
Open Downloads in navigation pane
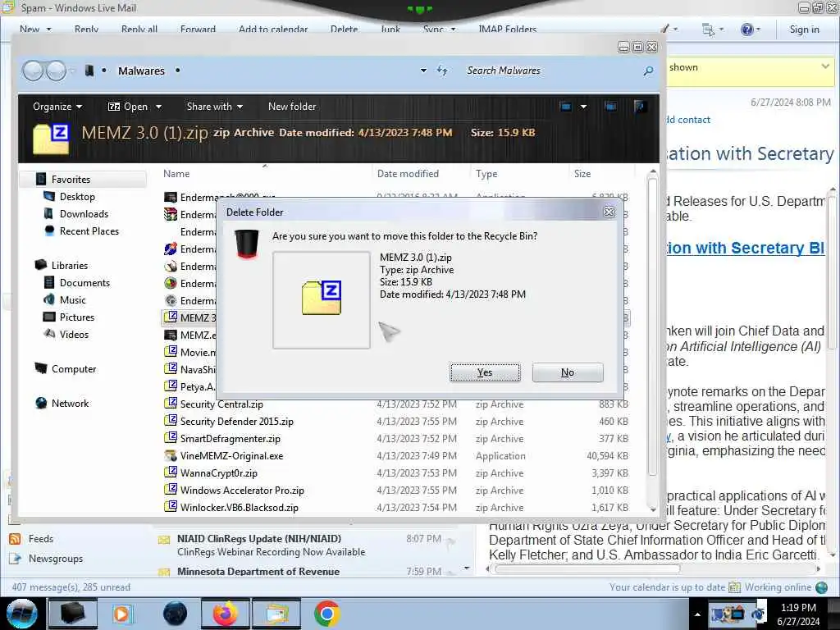(84, 214)
